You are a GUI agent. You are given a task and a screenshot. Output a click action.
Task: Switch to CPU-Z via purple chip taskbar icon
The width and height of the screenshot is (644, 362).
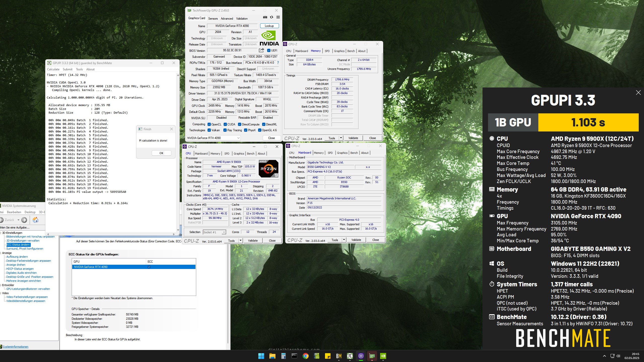coord(361,356)
